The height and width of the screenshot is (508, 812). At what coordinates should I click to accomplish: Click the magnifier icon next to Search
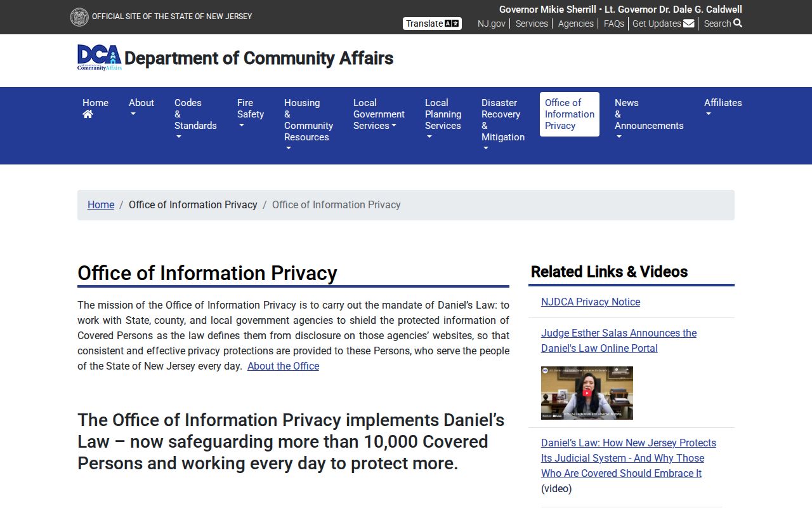pos(738,23)
